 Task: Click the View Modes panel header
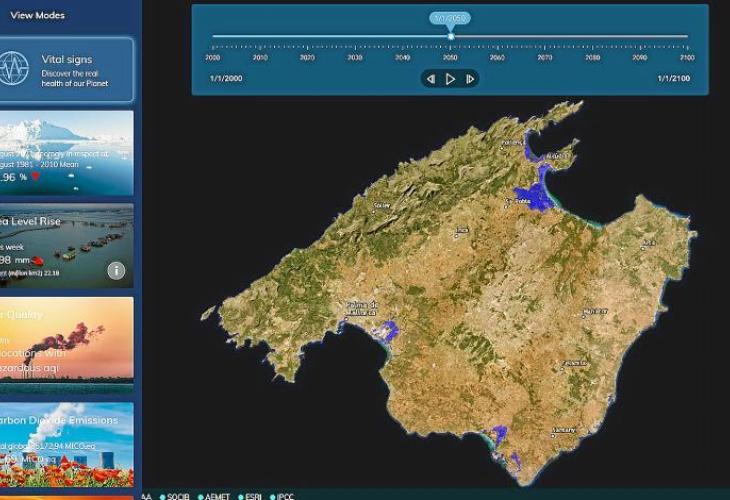tap(37, 16)
